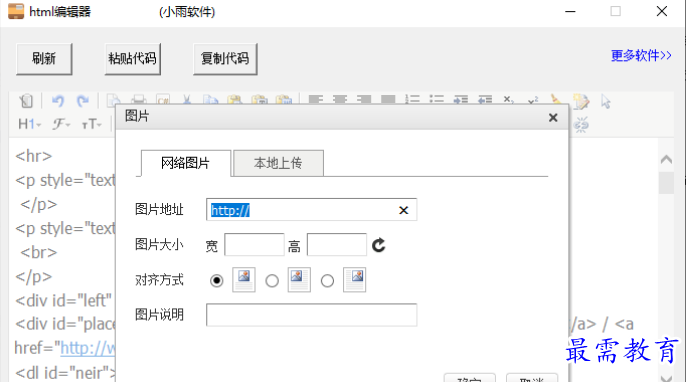Apply subscript formatting

(x=509, y=99)
